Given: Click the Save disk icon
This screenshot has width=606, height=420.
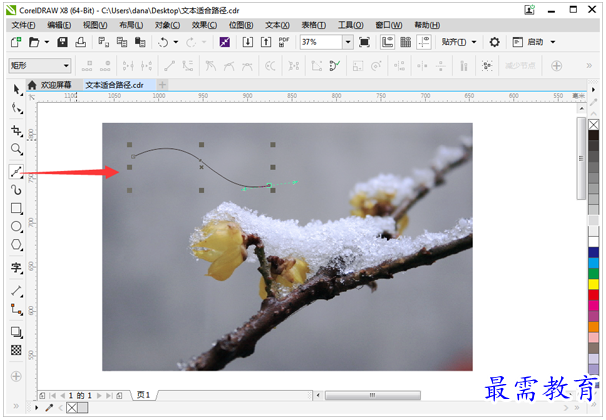Looking at the screenshot, I should click(62, 42).
